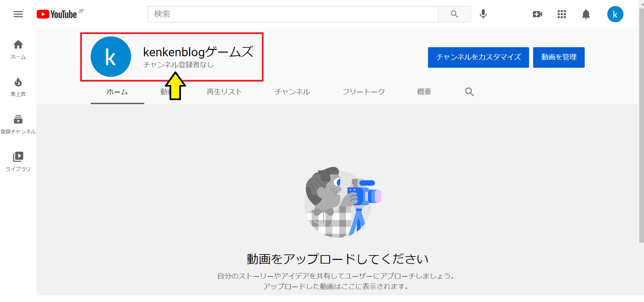This screenshot has width=644, height=302.
Task: Open 登録チャンネル subscriptions in sidebar
Action: 18,124
